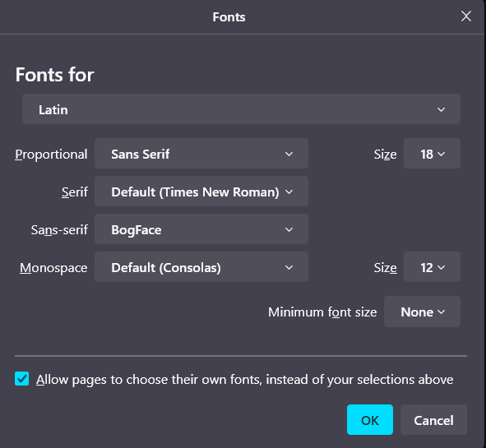Screen dimensions: 486x448
Task: Click the Sans-serif label
Action: point(59,230)
